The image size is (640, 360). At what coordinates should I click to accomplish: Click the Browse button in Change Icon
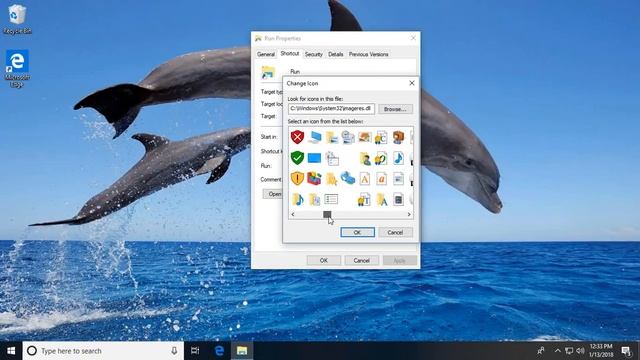(x=395, y=109)
